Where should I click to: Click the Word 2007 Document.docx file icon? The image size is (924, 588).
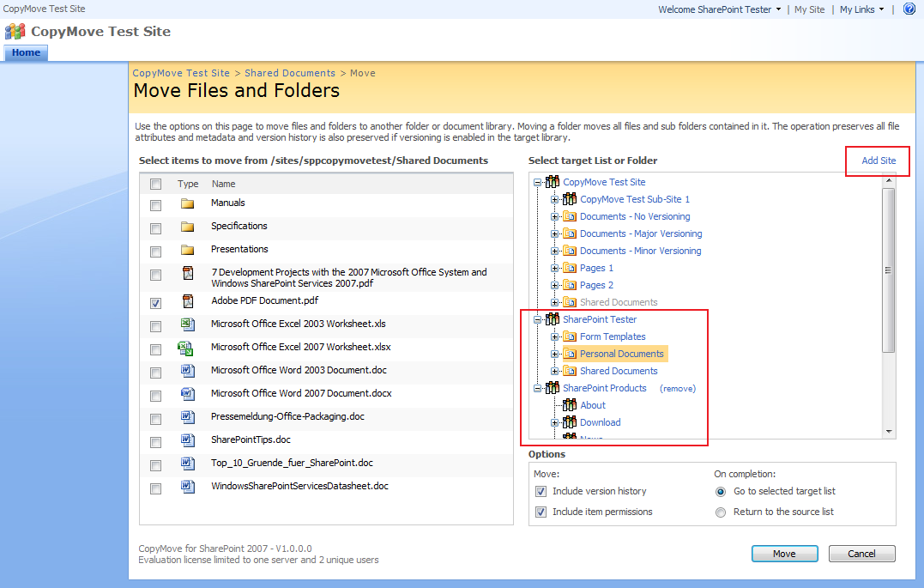187,393
